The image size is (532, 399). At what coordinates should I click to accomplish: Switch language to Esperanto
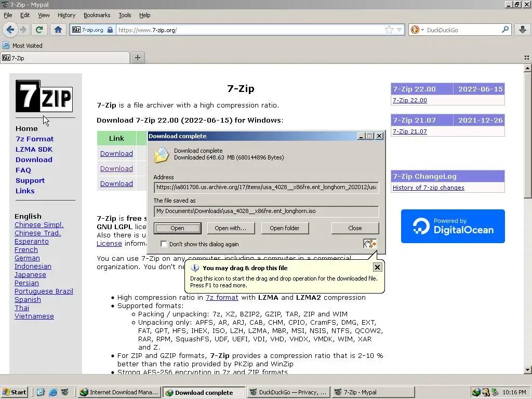click(x=32, y=241)
